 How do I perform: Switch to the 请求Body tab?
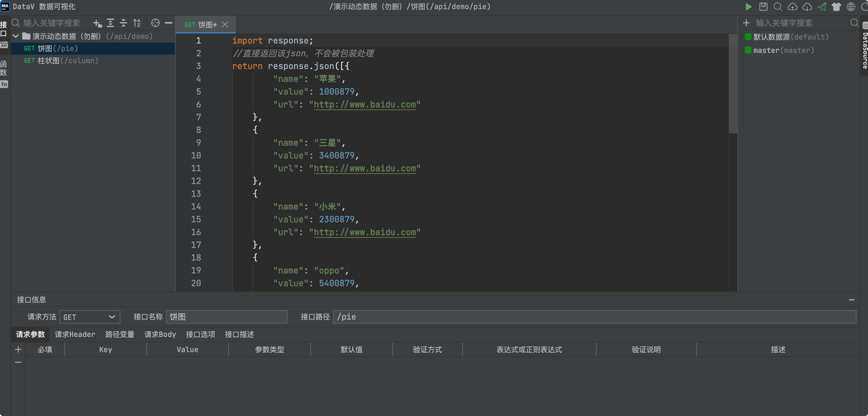click(160, 335)
